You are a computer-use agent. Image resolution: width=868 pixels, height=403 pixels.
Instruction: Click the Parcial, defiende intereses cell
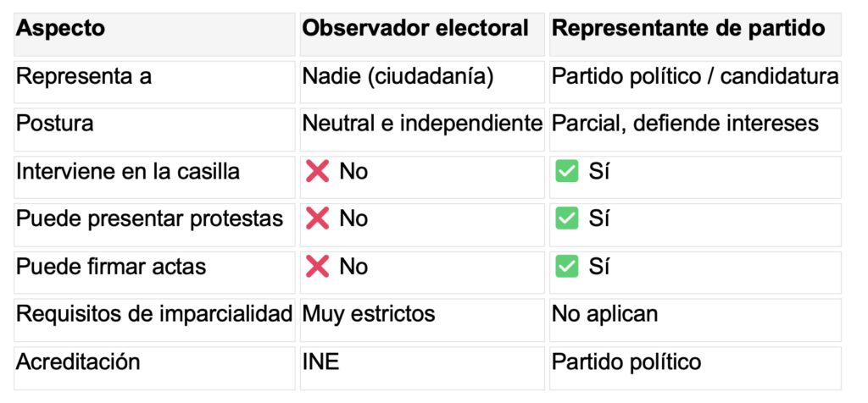(x=685, y=124)
